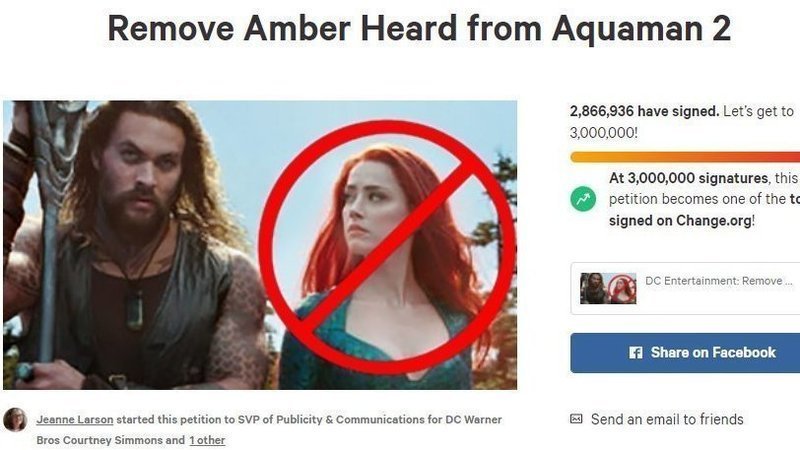Viewport: 800px width, 450px height.
Task: Open the Jeanne Larson profile link
Action: [x=75, y=419]
